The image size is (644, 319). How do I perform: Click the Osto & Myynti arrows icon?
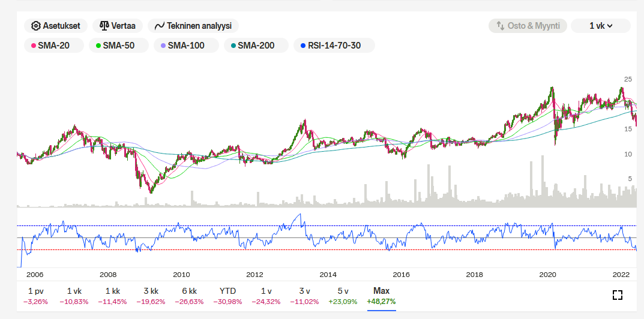[x=499, y=26]
